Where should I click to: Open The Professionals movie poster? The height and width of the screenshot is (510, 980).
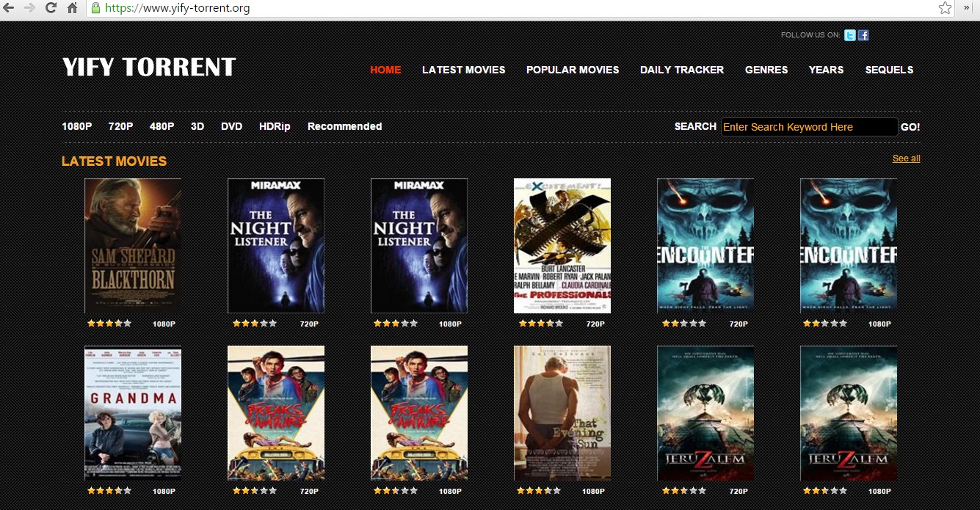(x=562, y=246)
